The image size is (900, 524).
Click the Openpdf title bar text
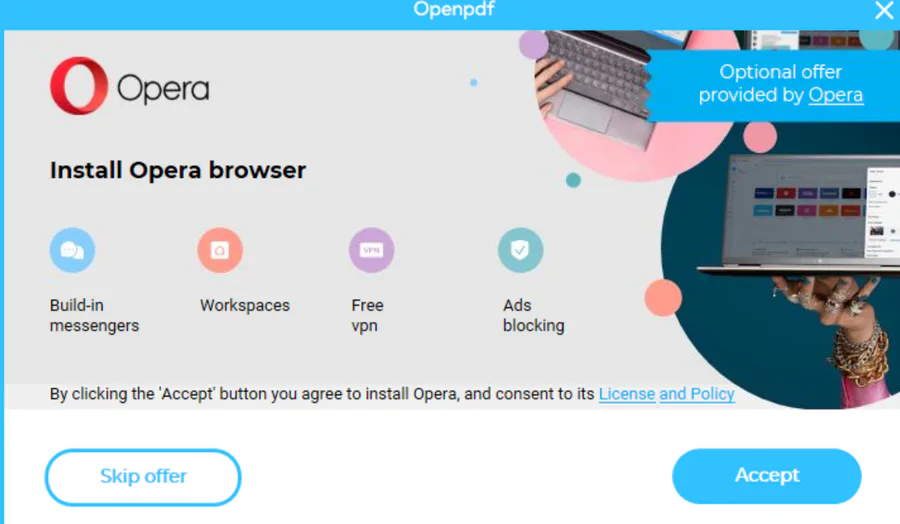(x=453, y=9)
